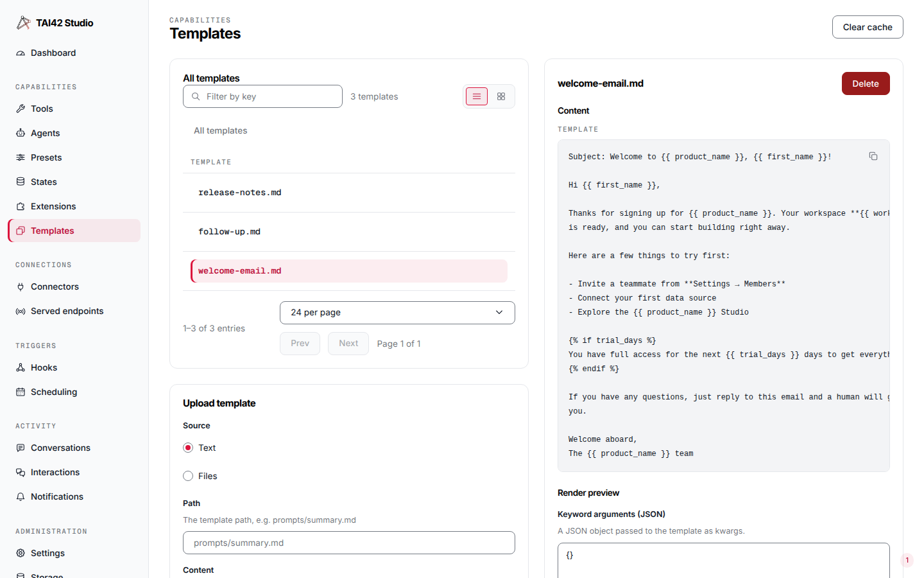Click the Presets sliders icon
Image resolution: width=924 pixels, height=578 pixels.
tap(21, 158)
